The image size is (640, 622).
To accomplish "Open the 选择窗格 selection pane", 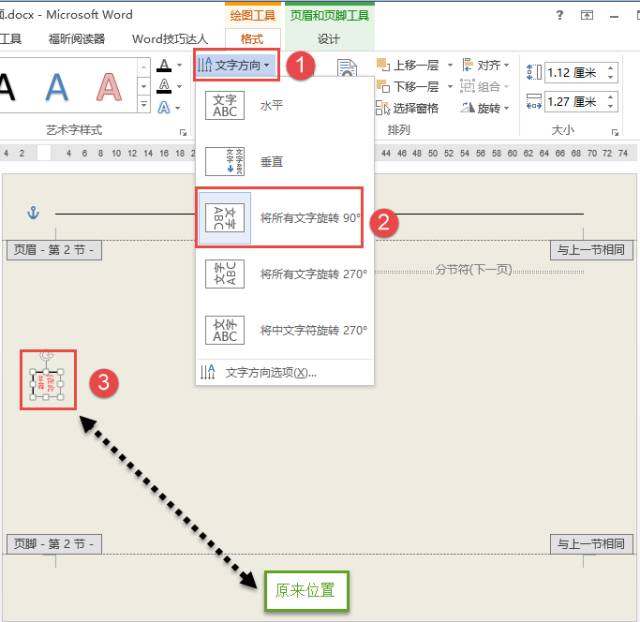I will [407, 108].
